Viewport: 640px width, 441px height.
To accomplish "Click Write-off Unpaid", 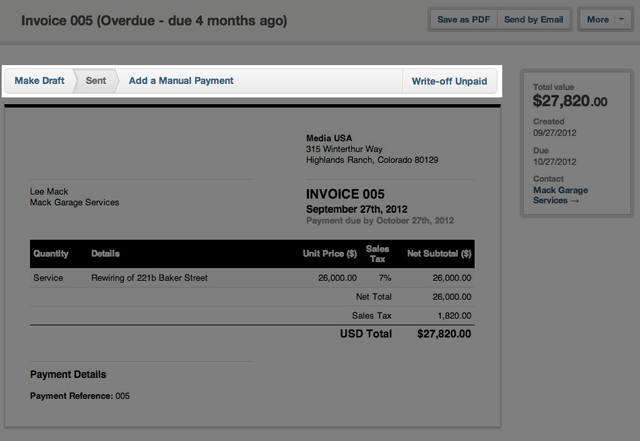I will click(x=449, y=81).
